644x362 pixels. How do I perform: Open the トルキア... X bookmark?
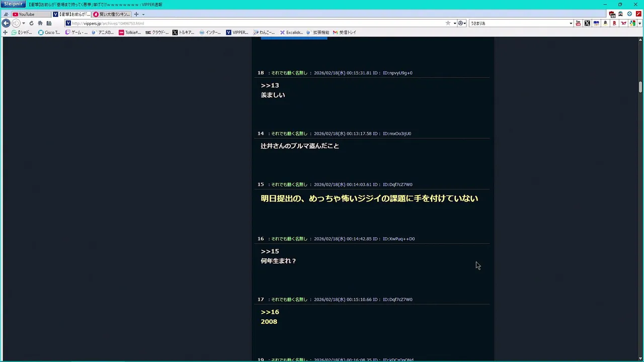click(184, 32)
